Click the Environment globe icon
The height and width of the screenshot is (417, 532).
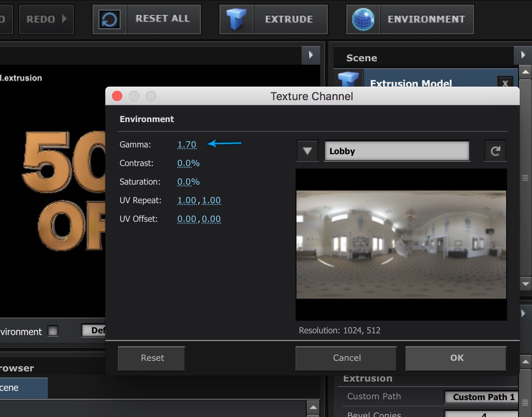[363, 19]
